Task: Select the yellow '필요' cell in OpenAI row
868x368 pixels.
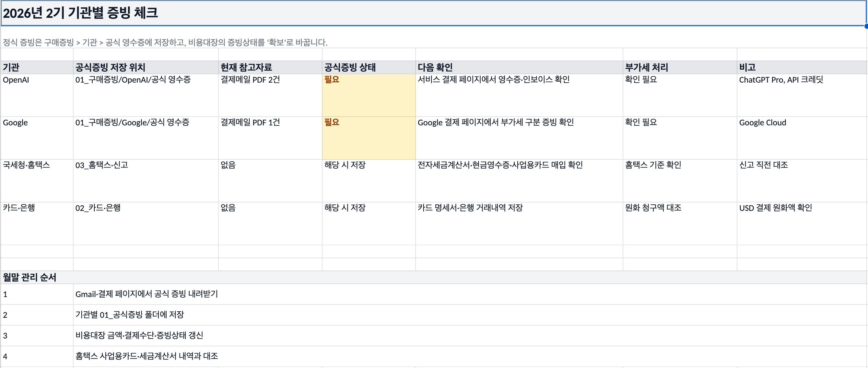Action: 369,95
